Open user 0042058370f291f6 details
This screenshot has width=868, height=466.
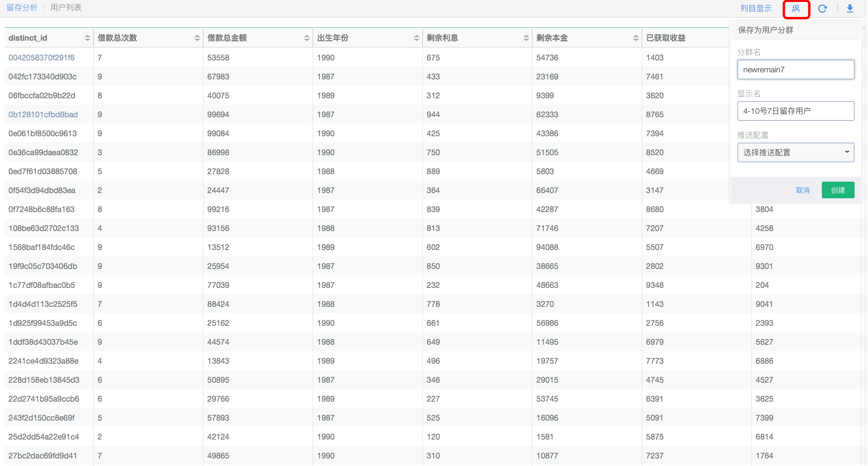coord(41,58)
